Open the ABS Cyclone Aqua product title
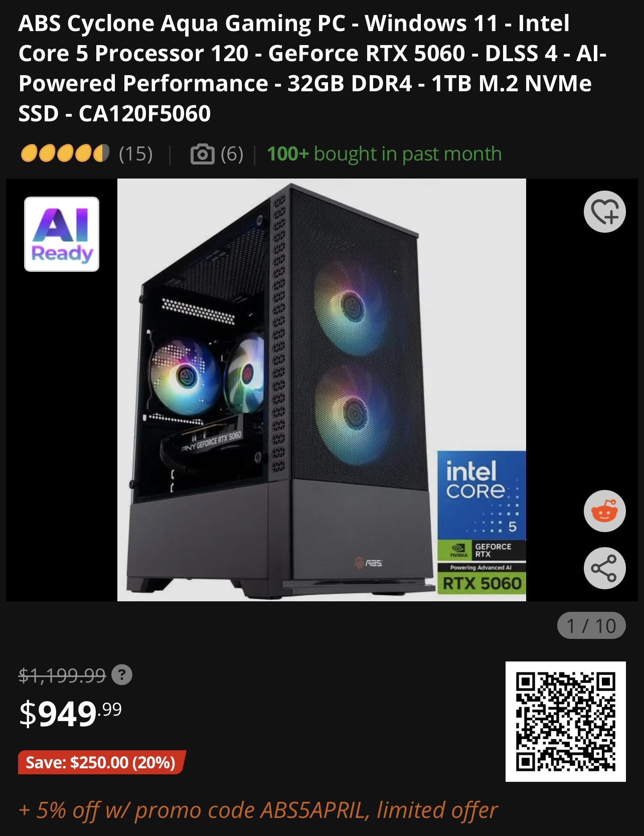The height and width of the screenshot is (836, 644). [312, 68]
